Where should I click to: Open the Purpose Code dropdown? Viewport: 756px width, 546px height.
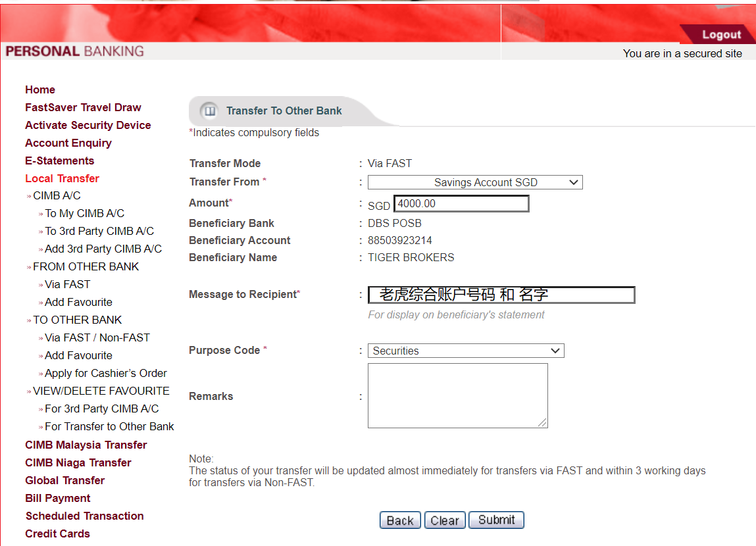pyautogui.click(x=466, y=351)
